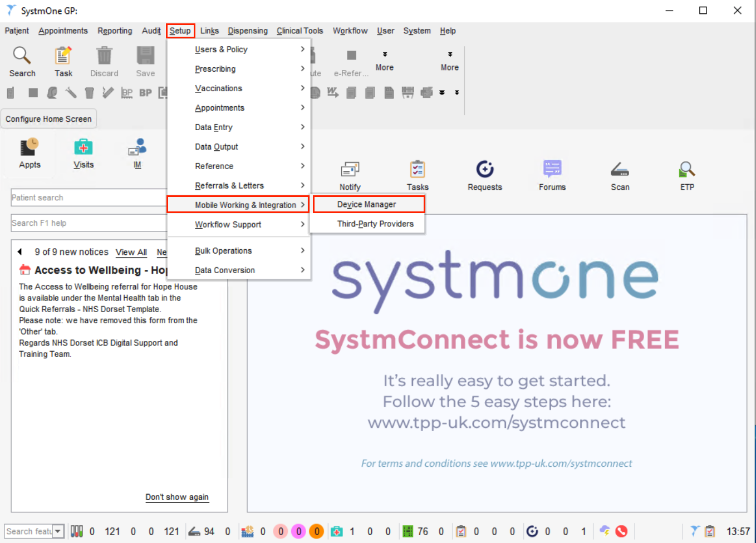
Task: Open the Search features dropdown arrow
Action: (x=58, y=531)
